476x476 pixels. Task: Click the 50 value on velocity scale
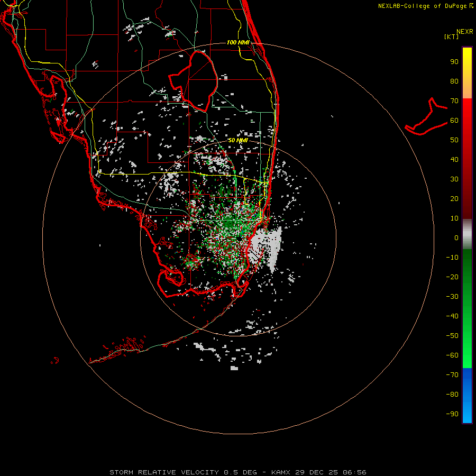click(454, 140)
